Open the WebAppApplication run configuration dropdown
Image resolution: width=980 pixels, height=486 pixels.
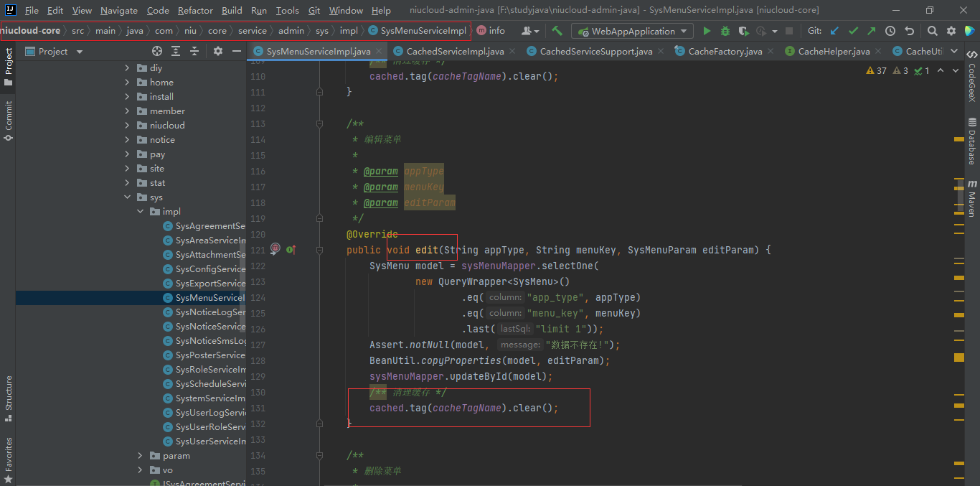coord(632,31)
